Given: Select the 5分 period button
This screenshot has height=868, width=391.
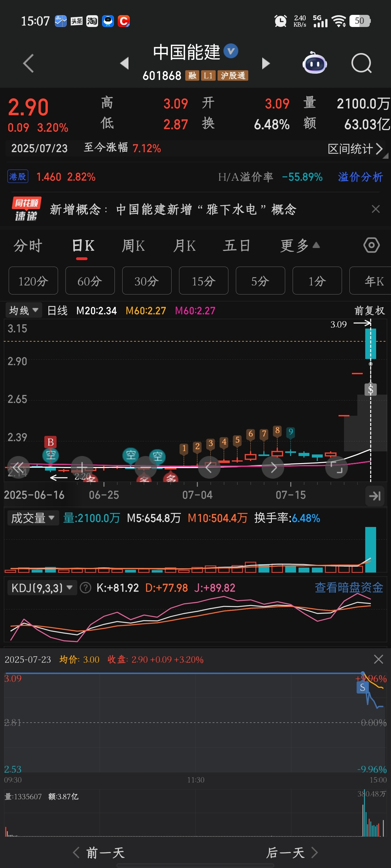Looking at the screenshot, I should (x=260, y=281).
